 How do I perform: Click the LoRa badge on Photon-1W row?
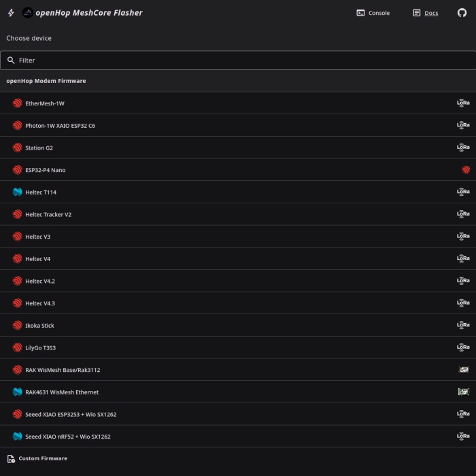463,125
